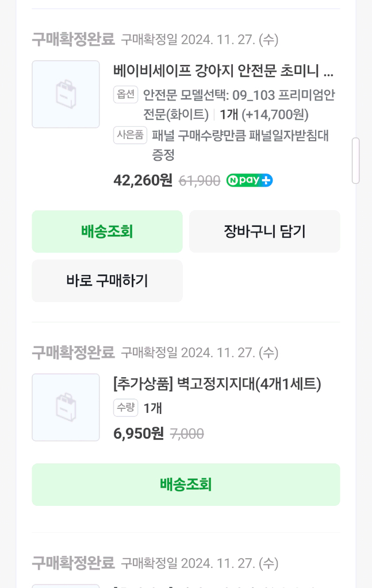Select the 42,260원 price text
372x588 pixels.
click(143, 180)
